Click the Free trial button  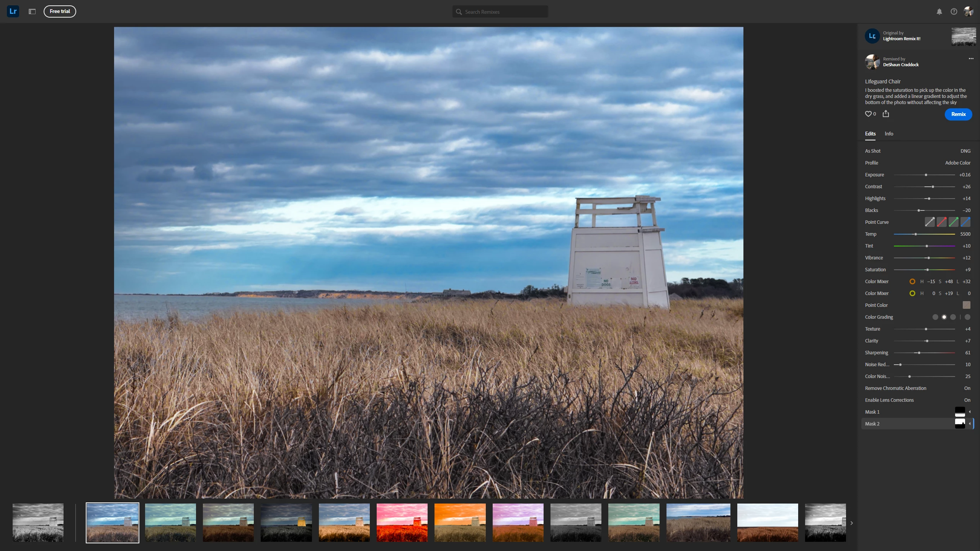tap(60, 11)
